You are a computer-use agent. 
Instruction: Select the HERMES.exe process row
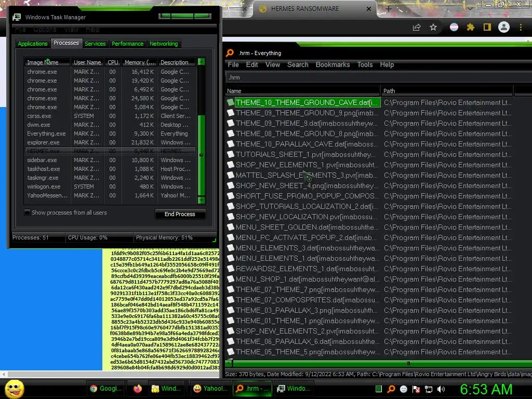click(110, 151)
